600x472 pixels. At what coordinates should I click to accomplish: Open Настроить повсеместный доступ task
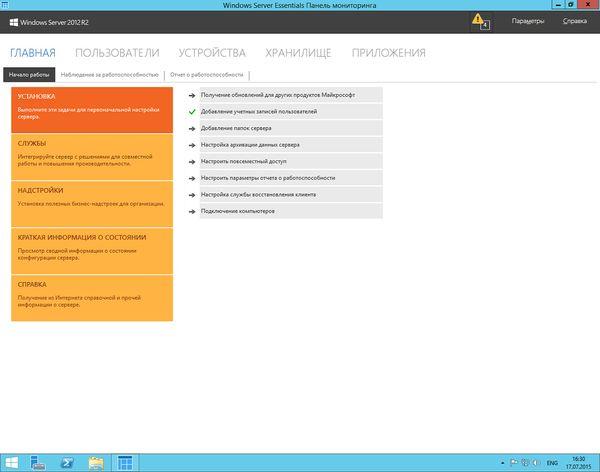[x=291, y=162]
